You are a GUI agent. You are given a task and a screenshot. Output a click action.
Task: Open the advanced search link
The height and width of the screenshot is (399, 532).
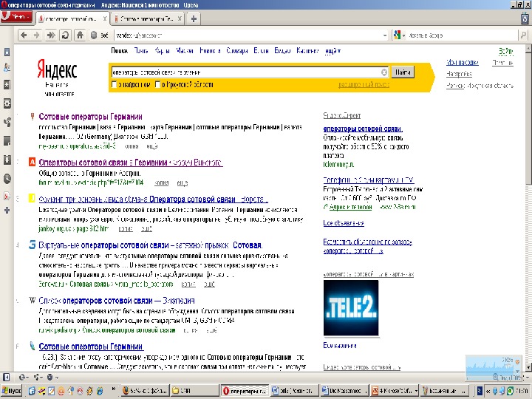[x=364, y=85]
